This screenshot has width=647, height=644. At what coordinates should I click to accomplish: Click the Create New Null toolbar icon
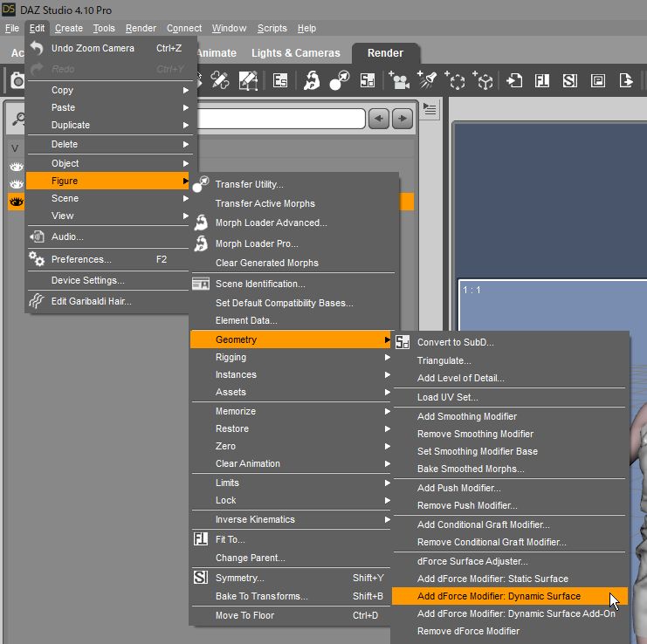pyautogui.click(x=455, y=80)
